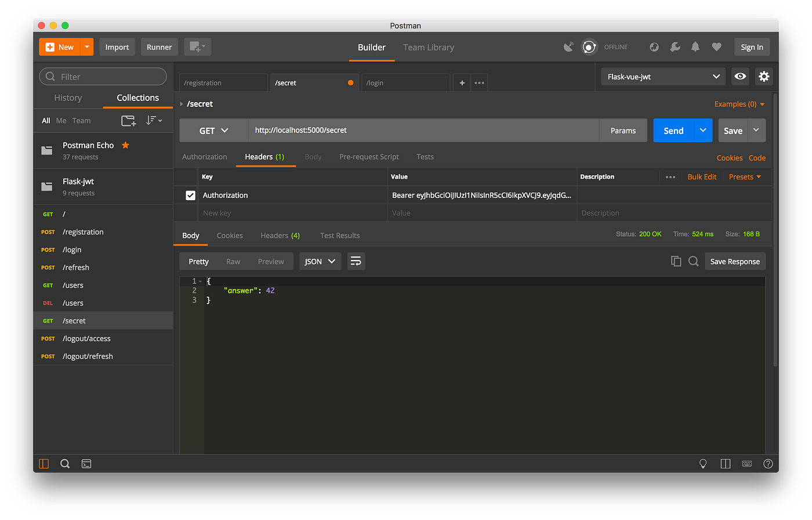
Task: Click the request URL field
Action: [423, 131]
